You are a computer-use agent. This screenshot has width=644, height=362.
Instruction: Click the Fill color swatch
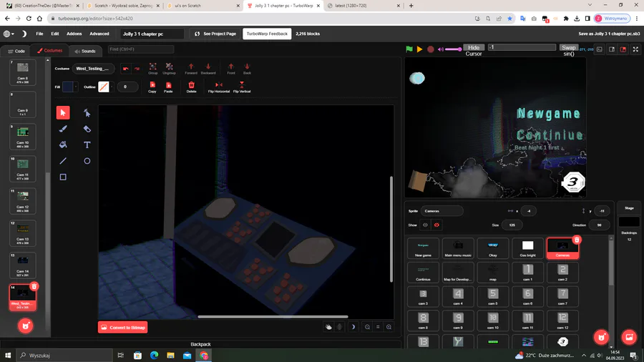[x=67, y=87]
